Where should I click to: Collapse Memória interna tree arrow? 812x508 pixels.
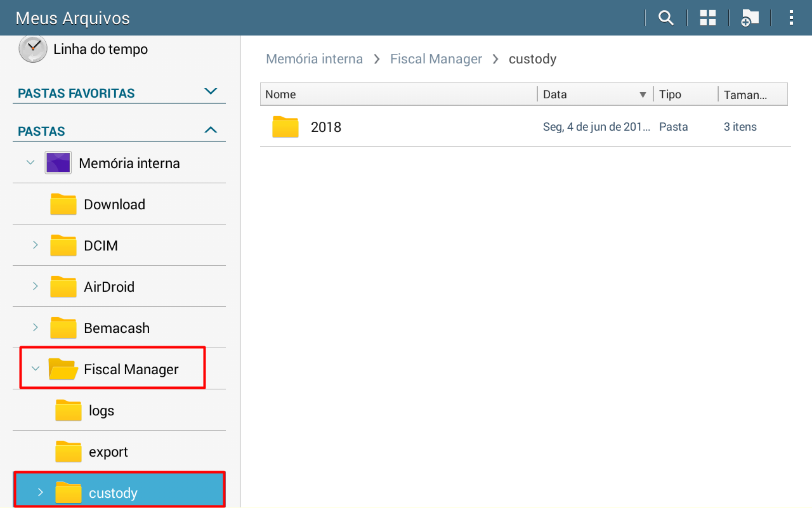tap(30, 163)
